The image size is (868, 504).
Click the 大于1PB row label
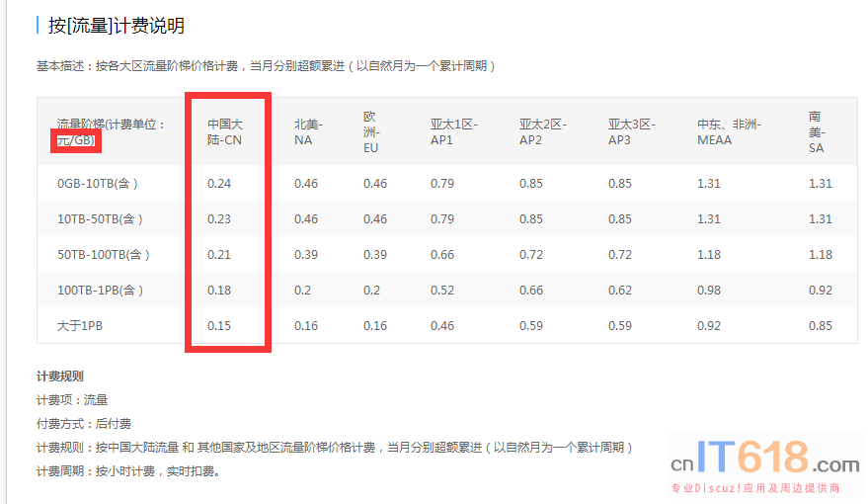coord(80,326)
